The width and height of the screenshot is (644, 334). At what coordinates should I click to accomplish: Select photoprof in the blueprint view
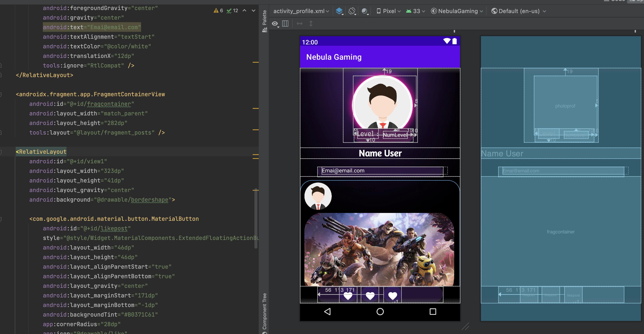point(565,106)
